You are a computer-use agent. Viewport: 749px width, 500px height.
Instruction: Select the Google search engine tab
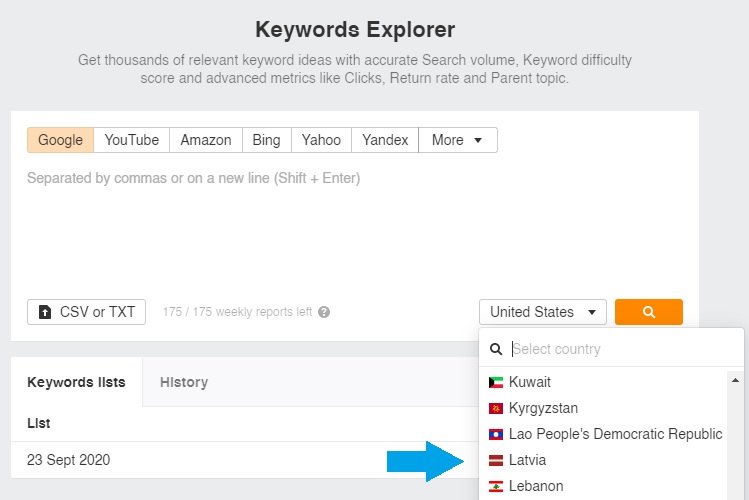[60, 140]
